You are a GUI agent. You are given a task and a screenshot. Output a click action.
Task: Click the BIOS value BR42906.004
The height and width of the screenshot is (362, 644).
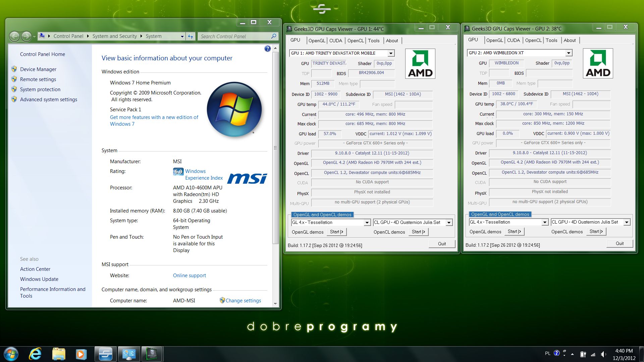(x=371, y=73)
